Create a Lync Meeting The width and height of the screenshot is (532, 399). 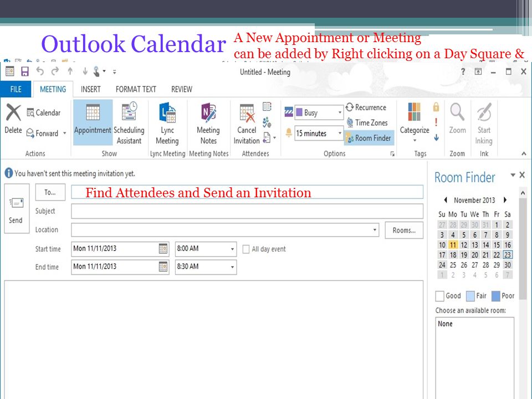167,123
